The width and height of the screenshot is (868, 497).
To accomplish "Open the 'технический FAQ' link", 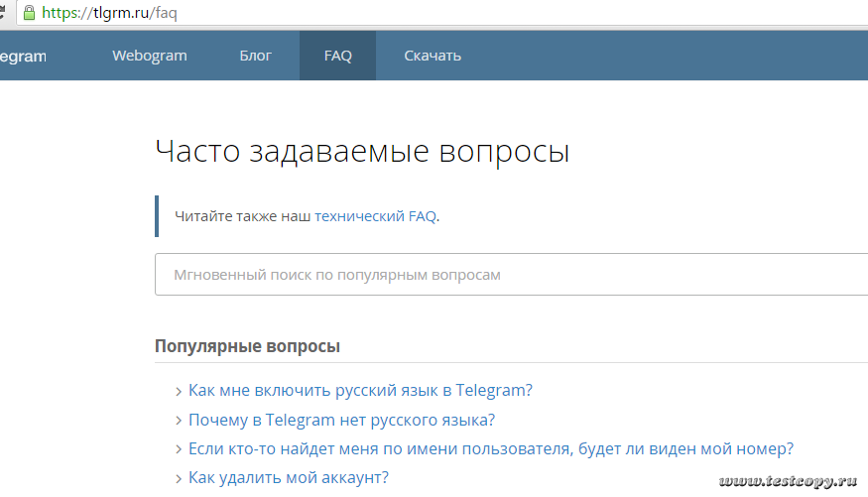I will pyautogui.click(x=375, y=216).
